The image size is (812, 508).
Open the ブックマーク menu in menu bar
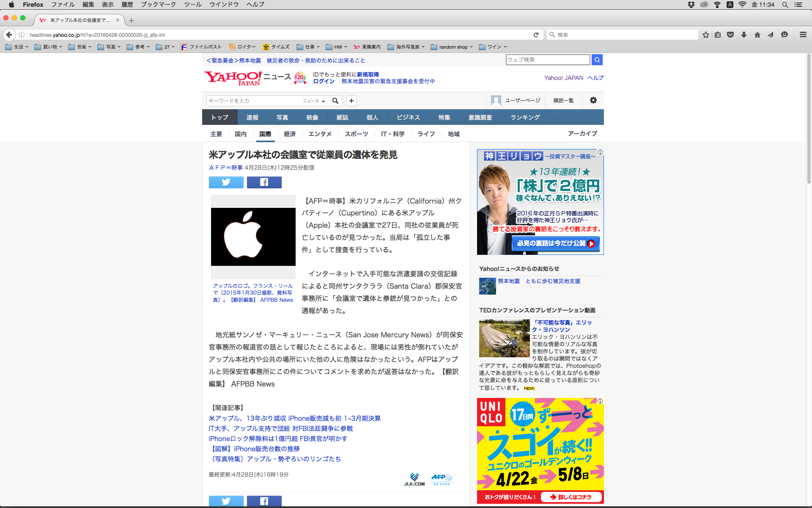point(158,5)
